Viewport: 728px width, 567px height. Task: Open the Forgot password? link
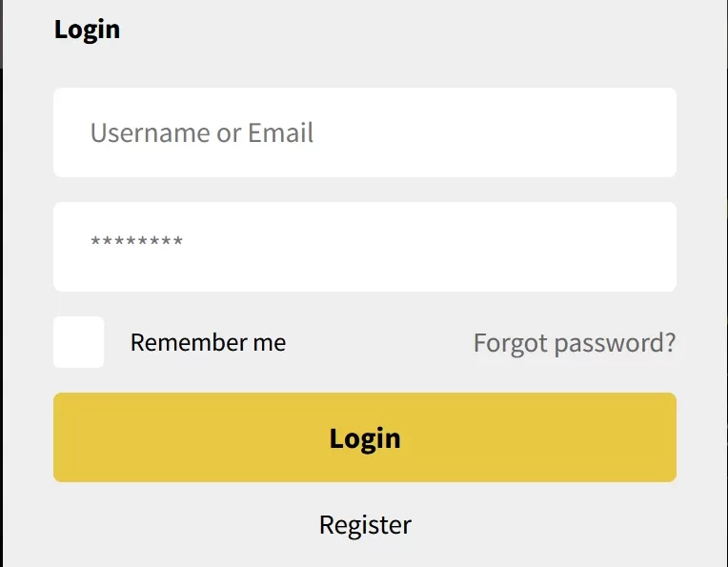(574, 342)
